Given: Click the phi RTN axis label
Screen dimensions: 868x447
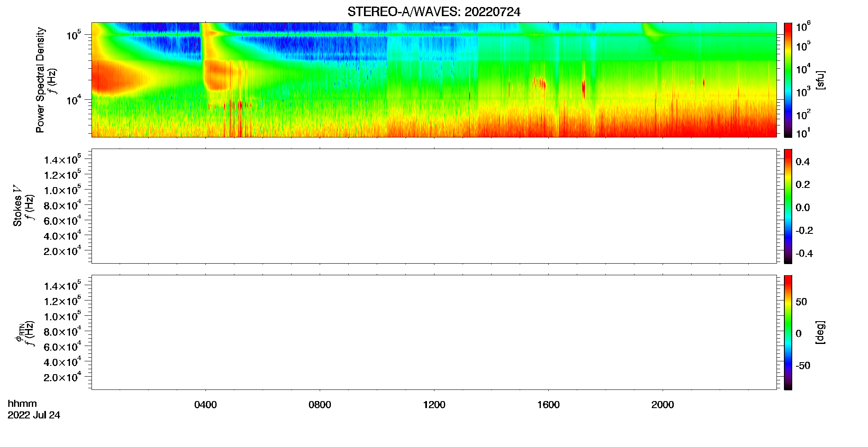Looking at the screenshot, I should click(19, 332).
